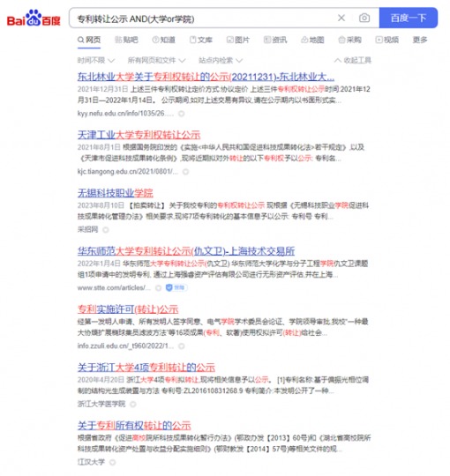Switch to the 知道 tab
The height and width of the screenshot is (476, 450).
tap(164, 40)
